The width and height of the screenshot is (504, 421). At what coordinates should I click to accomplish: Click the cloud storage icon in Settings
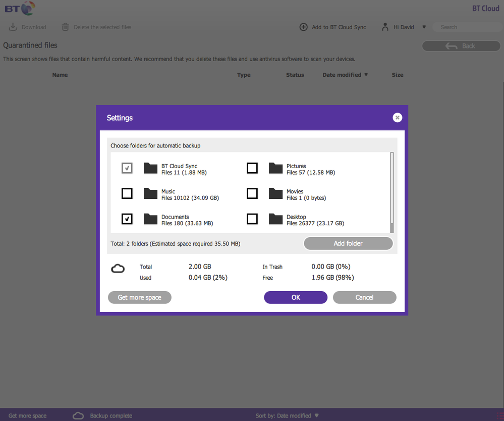click(118, 269)
